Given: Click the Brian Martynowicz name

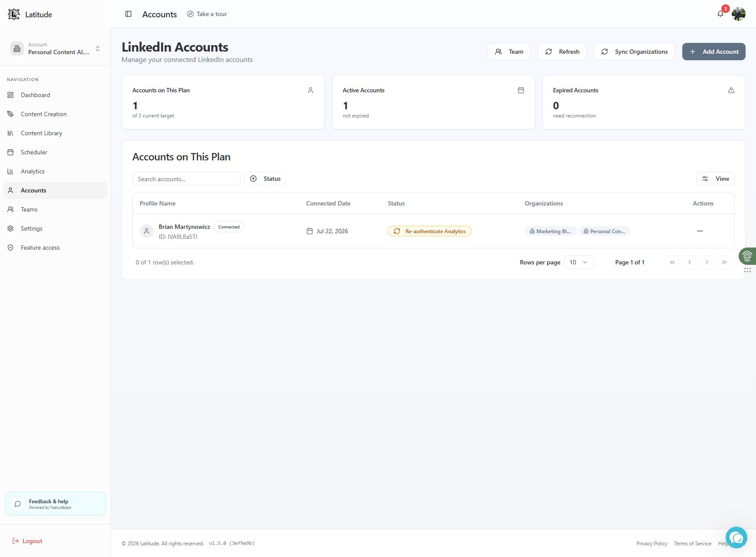Looking at the screenshot, I should pyautogui.click(x=184, y=227).
